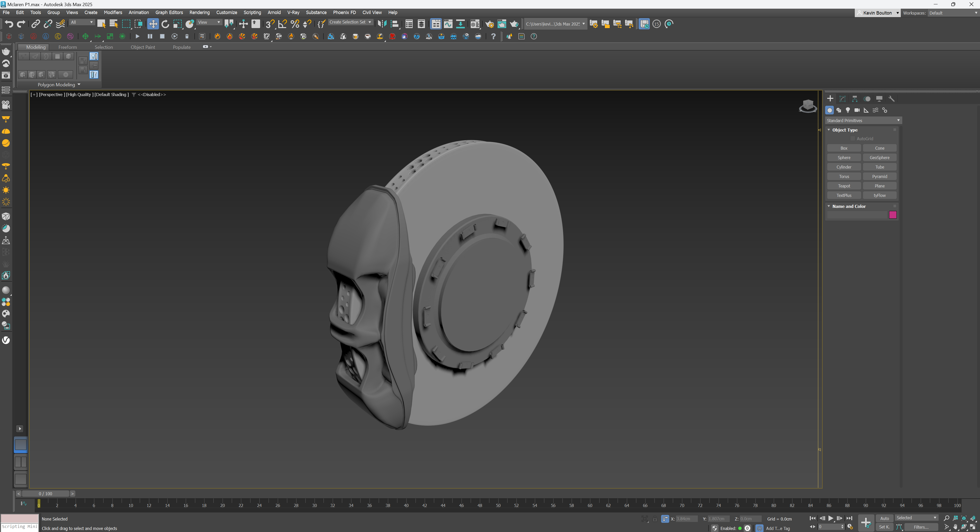Screen dimensions: 980x532
Task: Open the Rendered Frame Window icon
Action: tap(502, 24)
